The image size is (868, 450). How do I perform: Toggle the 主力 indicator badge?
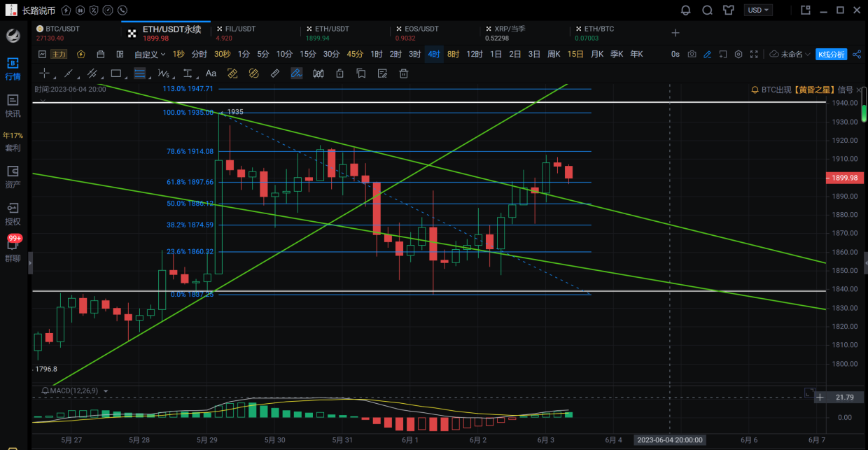point(59,55)
